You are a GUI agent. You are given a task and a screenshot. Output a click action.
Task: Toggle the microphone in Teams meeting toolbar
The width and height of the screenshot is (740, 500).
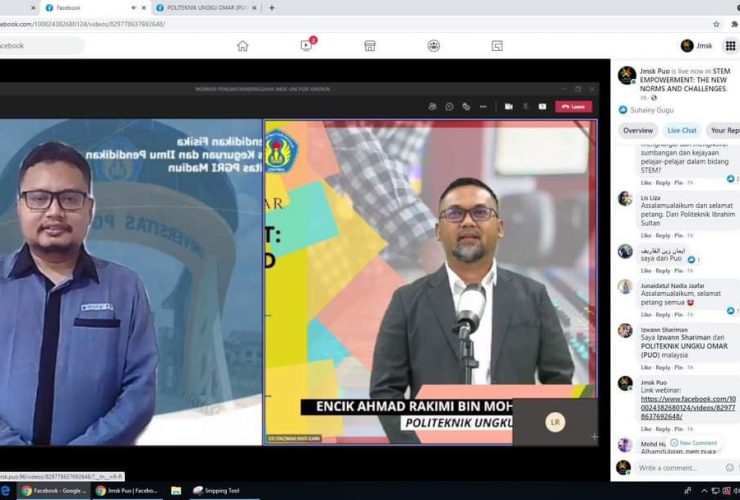526,107
